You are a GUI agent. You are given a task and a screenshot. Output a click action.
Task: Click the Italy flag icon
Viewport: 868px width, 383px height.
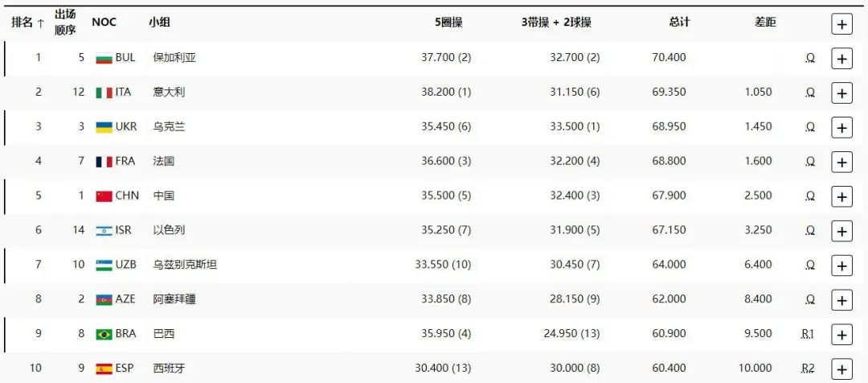click(x=104, y=93)
